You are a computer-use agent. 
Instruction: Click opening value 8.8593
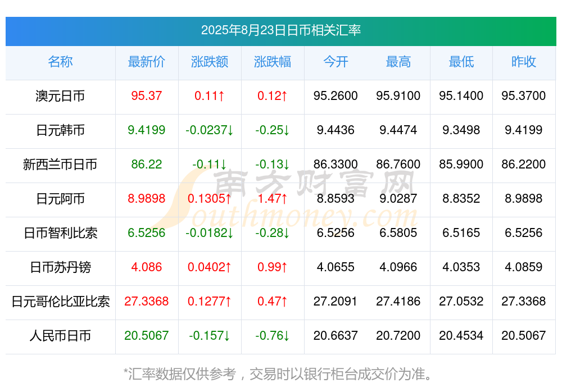pos(336,198)
